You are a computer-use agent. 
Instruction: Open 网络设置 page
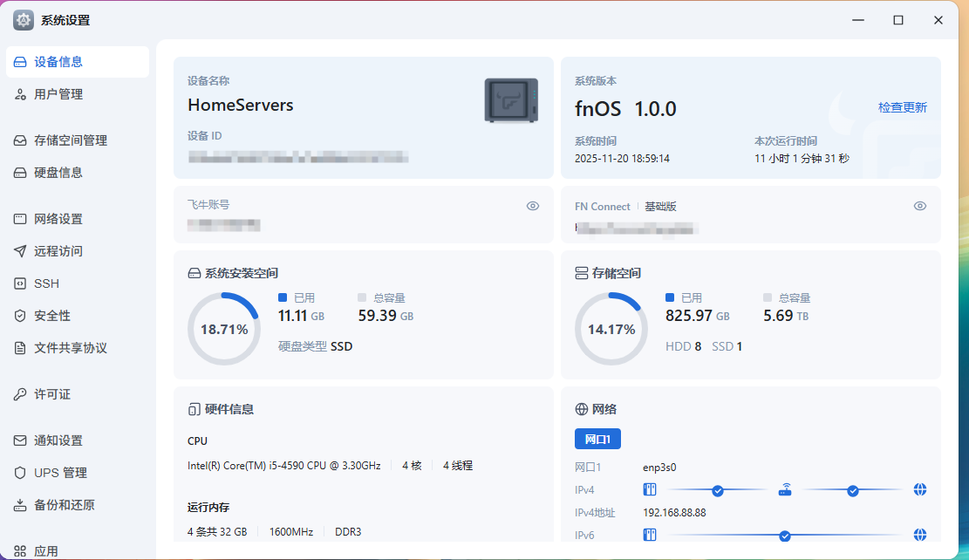pos(78,219)
